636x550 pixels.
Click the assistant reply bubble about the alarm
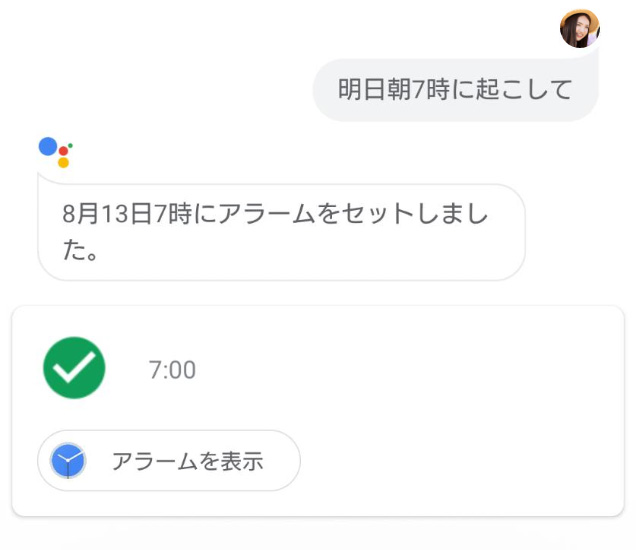pyautogui.click(x=281, y=231)
